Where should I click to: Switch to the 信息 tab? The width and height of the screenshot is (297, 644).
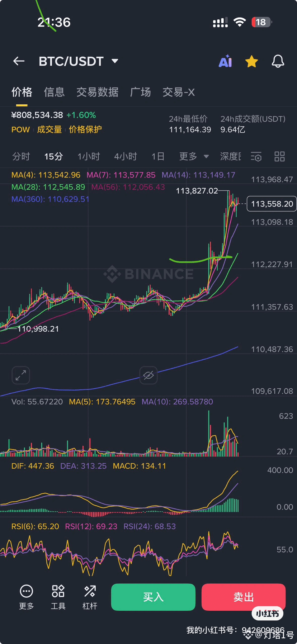point(54,92)
